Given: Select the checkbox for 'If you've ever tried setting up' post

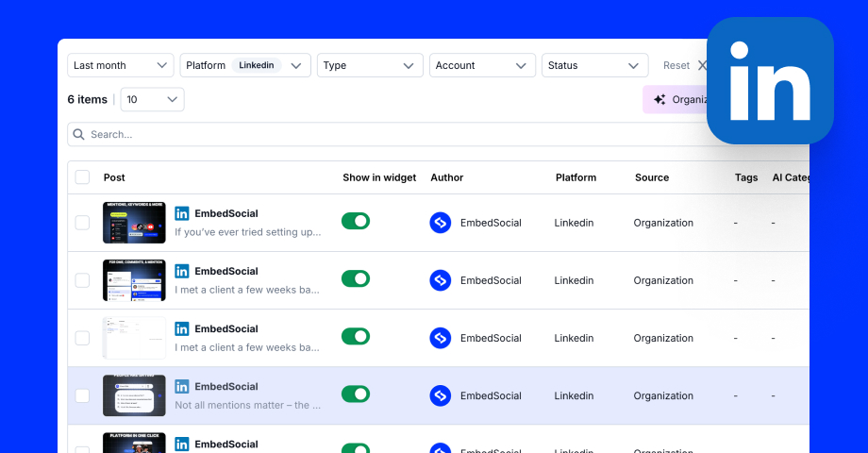Looking at the screenshot, I should click(x=82, y=223).
